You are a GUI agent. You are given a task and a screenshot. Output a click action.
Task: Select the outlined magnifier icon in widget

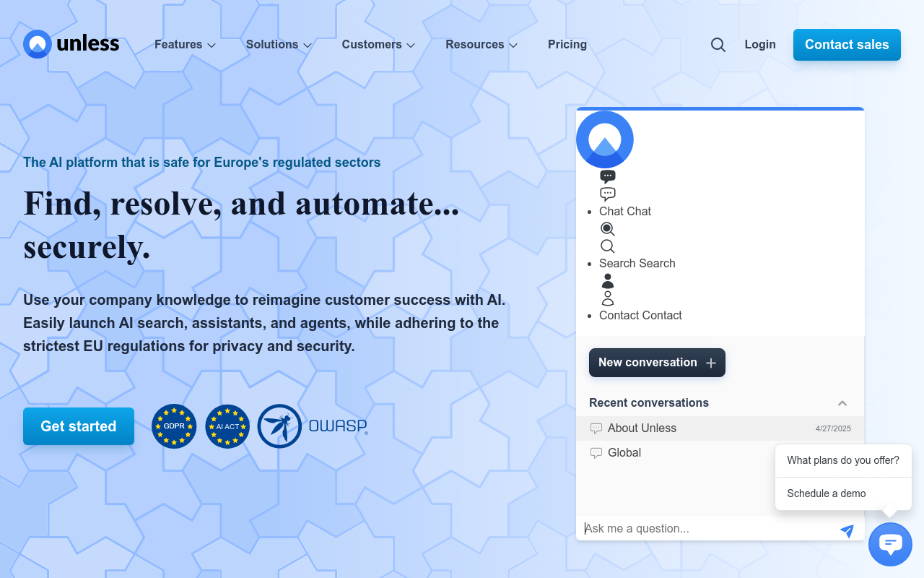[608, 246]
